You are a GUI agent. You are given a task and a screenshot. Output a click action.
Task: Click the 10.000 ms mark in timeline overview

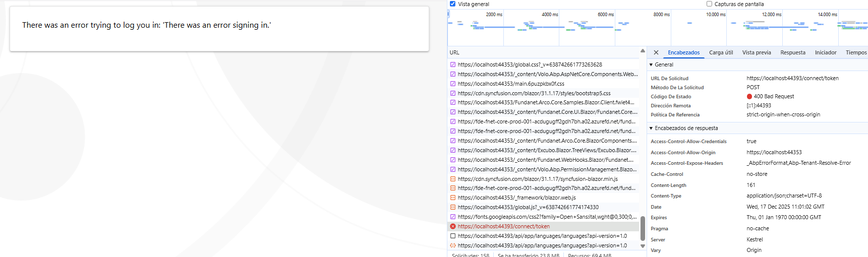point(715,15)
